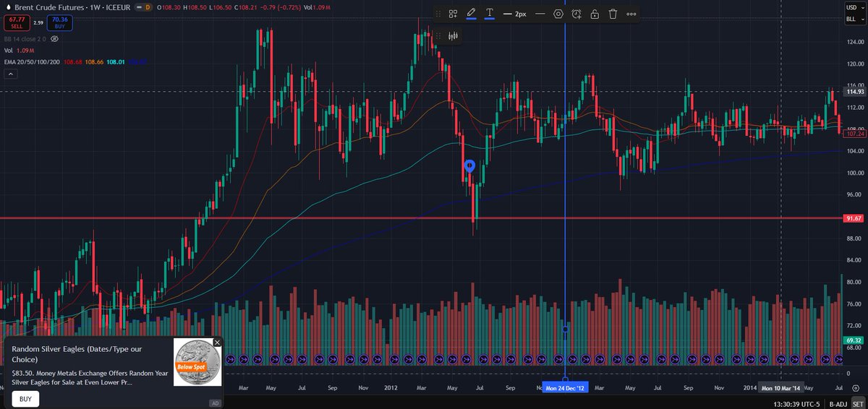This screenshot has height=409, width=868.
Task: Change the text color T tool
Action: 490,14
